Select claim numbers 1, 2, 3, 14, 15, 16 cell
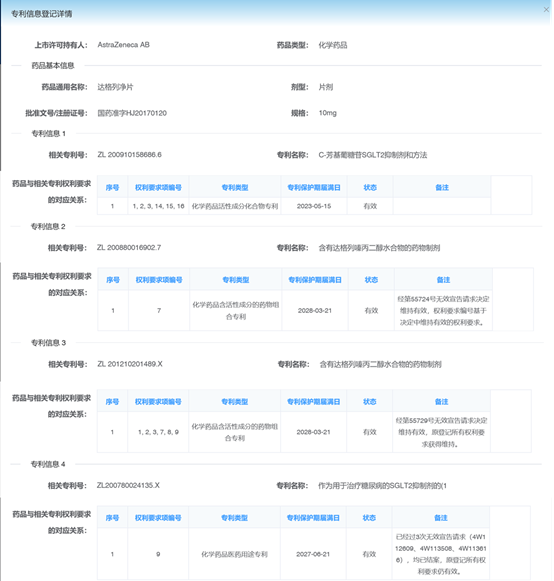Image resolution: width=554 pixels, height=581 pixels. point(159,206)
